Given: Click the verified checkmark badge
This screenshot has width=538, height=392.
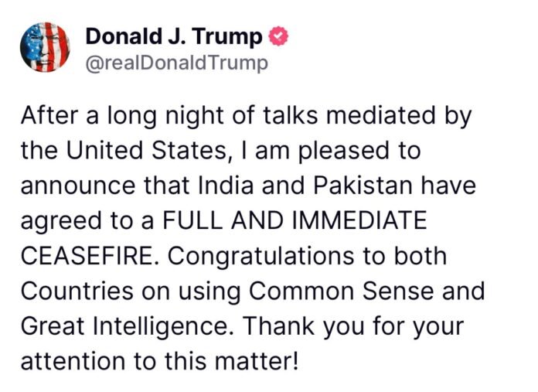Looking at the screenshot, I should pos(278,36).
